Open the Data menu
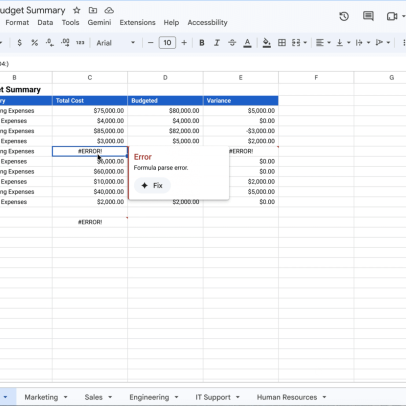 tap(45, 22)
